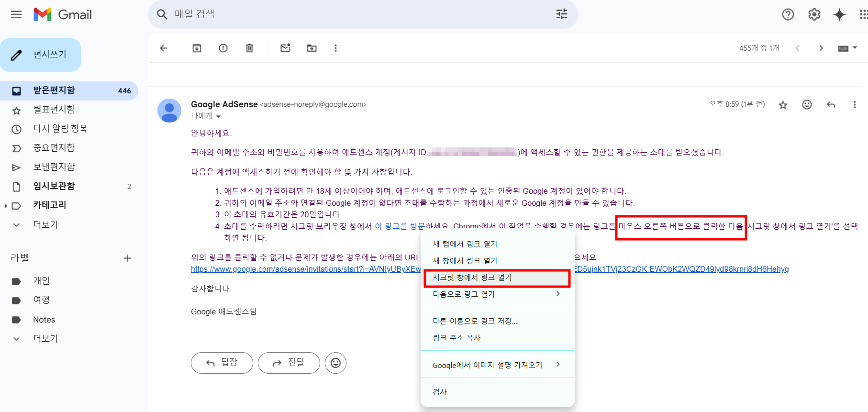This screenshot has height=412, width=868.
Task: Star this Google AdSense message
Action: (783, 105)
